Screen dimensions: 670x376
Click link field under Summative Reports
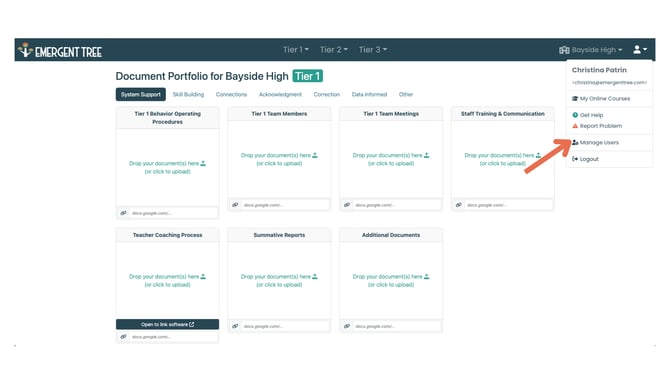click(285, 326)
